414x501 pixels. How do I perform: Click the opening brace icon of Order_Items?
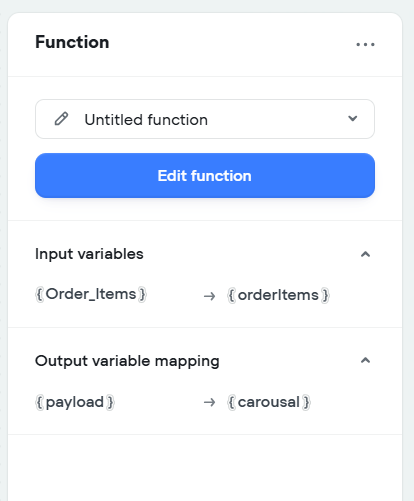point(40,295)
